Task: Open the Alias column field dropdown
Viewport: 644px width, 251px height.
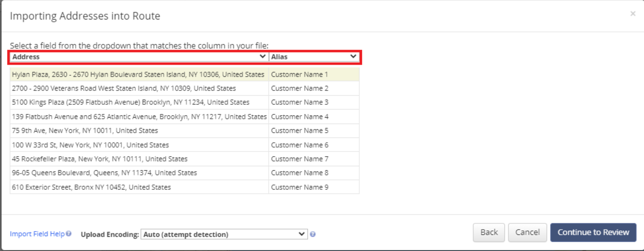Action: click(314, 57)
